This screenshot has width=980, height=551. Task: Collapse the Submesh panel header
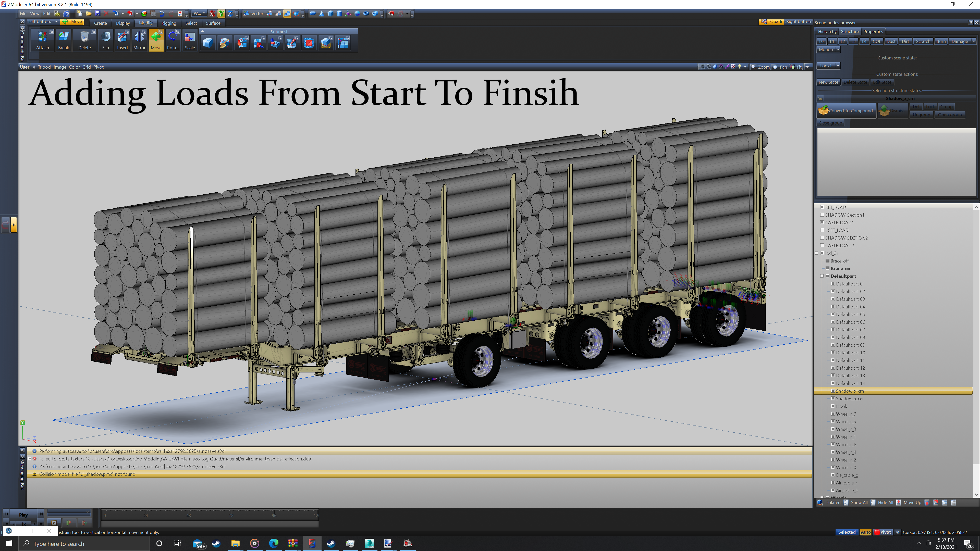pos(202,32)
